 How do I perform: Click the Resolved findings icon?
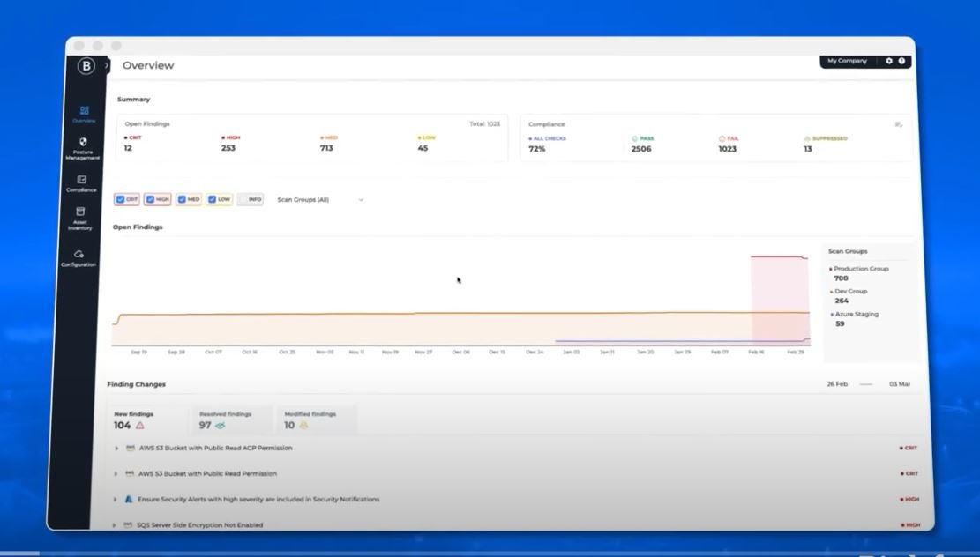click(220, 426)
